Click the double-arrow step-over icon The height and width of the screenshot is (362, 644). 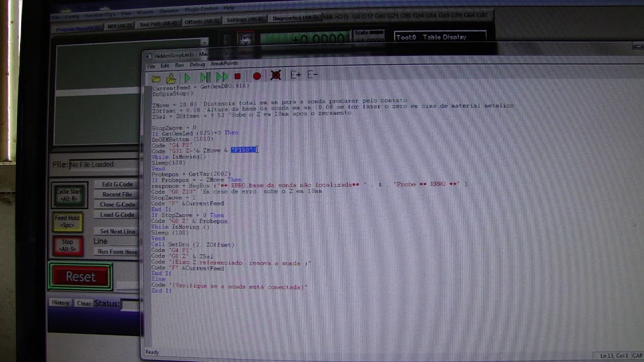222,77
